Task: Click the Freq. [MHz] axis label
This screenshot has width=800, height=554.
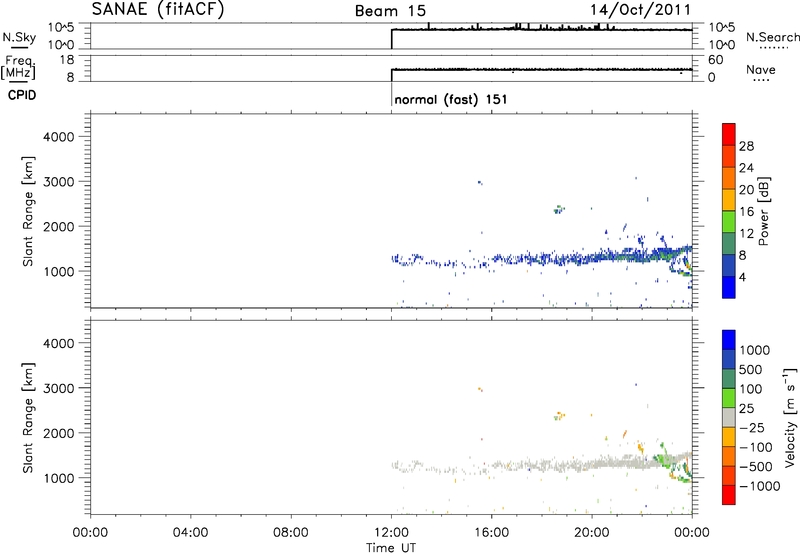Action: pyautogui.click(x=19, y=68)
